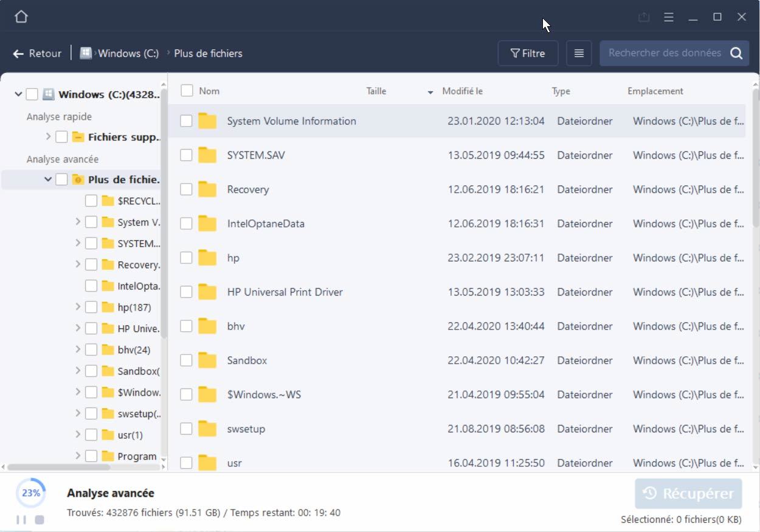This screenshot has height=532, width=760.
Task: Select the usr folder name in file list
Action: click(234, 463)
